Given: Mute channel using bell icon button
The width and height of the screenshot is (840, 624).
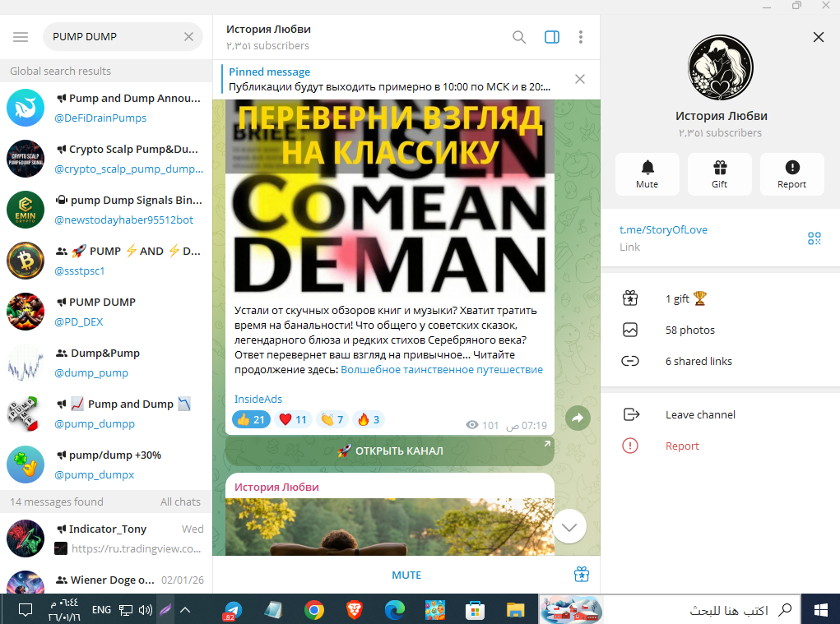Looking at the screenshot, I should [x=647, y=174].
